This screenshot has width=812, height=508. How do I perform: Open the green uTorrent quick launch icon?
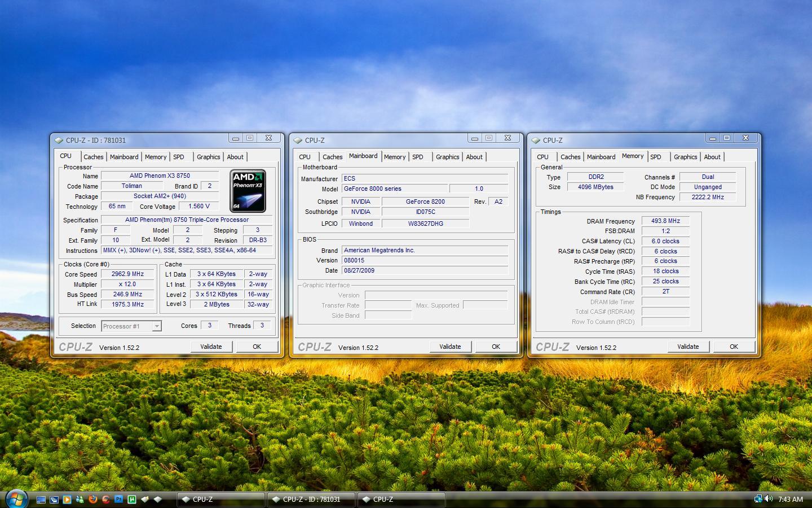tap(132, 500)
